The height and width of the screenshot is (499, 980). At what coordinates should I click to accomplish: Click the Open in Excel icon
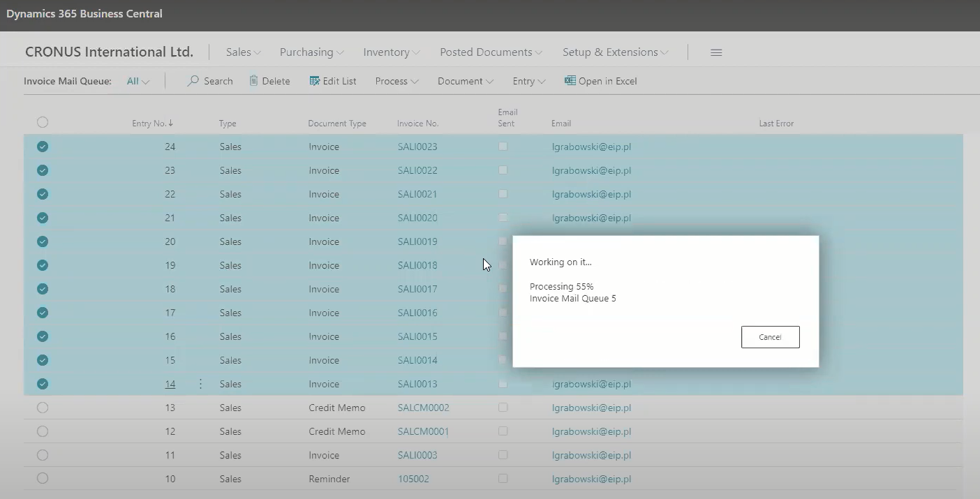570,81
